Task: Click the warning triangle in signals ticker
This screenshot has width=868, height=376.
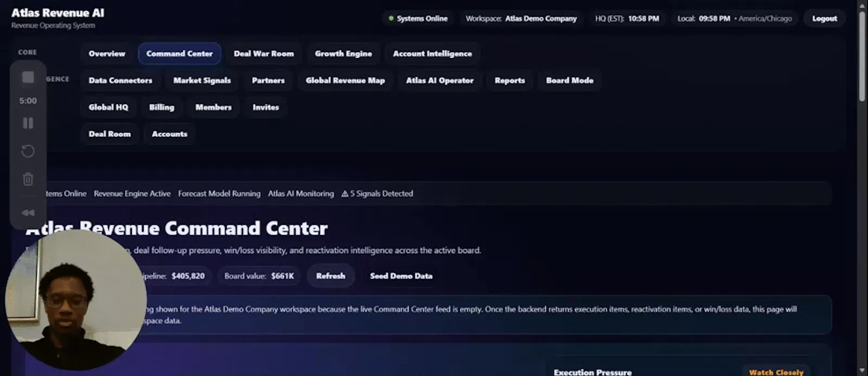Action: click(345, 193)
